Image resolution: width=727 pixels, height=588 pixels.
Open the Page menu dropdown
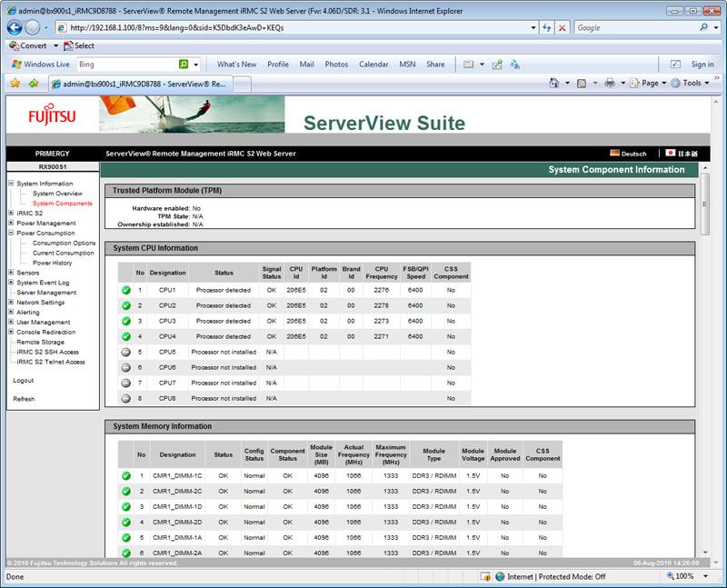[x=648, y=83]
